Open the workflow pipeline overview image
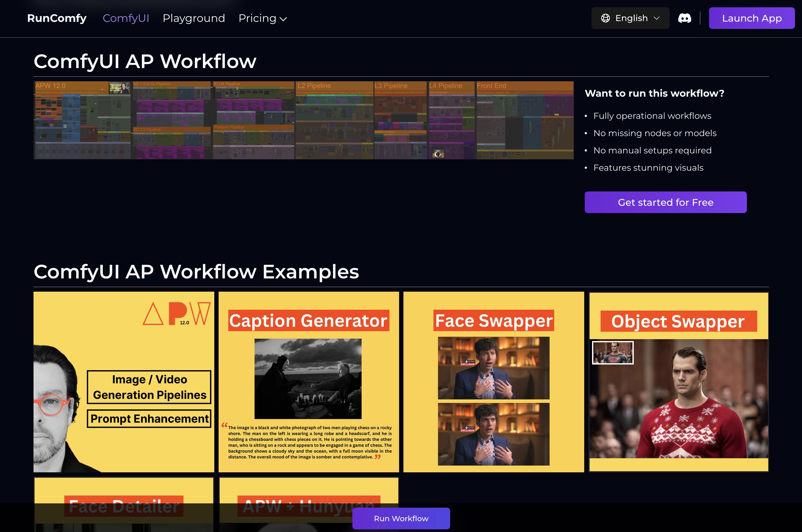Image resolution: width=802 pixels, height=532 pixels. [304, 120]
